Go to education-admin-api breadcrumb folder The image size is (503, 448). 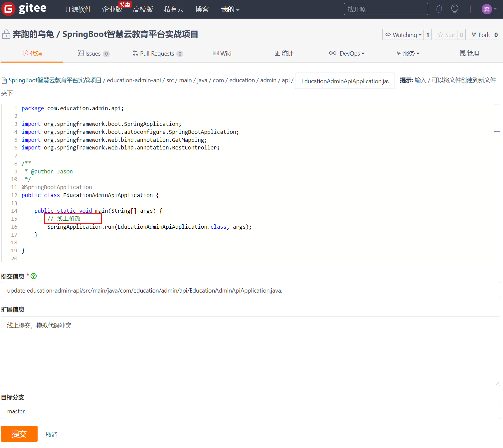coord(134,80)
